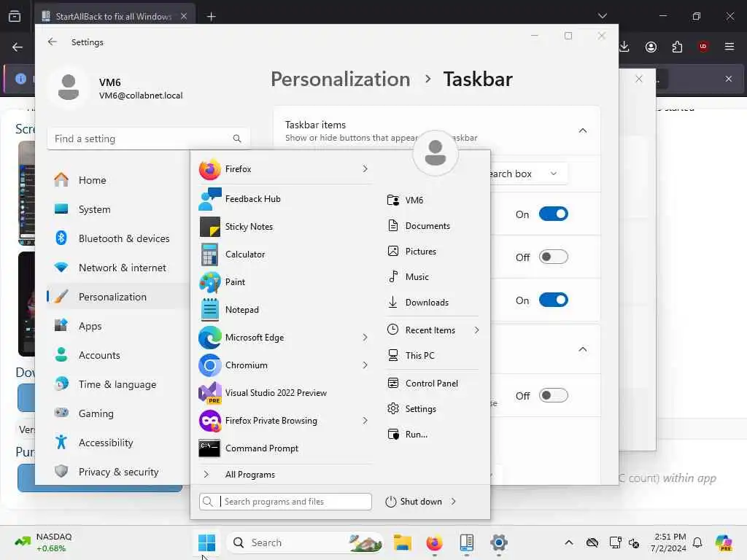Viewport: 747px width, 560px height.
Task: Click Personalization breadcrumb link
Action: (x=340, y=79)
